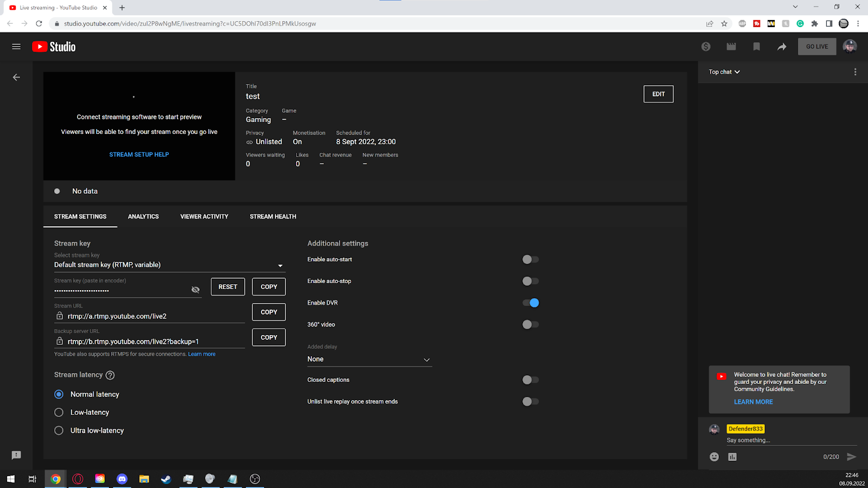Reload the page in Chrome

(39, 23)
